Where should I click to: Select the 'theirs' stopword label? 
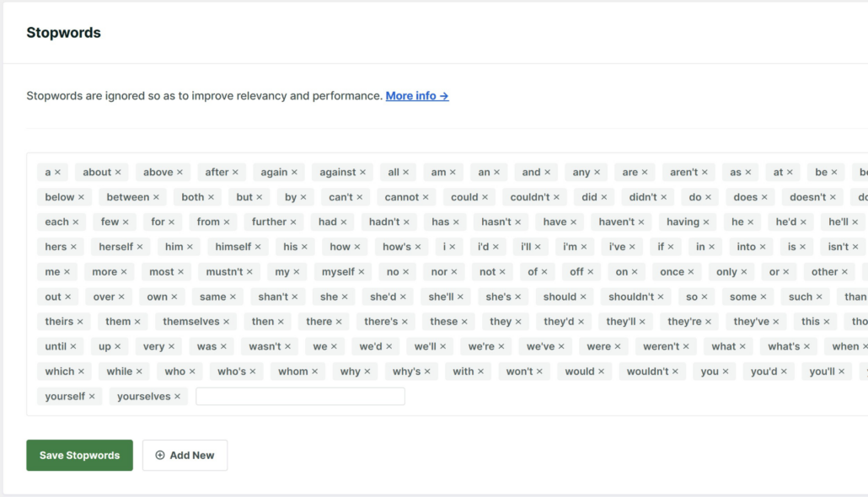pyautogui.click(x=59, y=322)
